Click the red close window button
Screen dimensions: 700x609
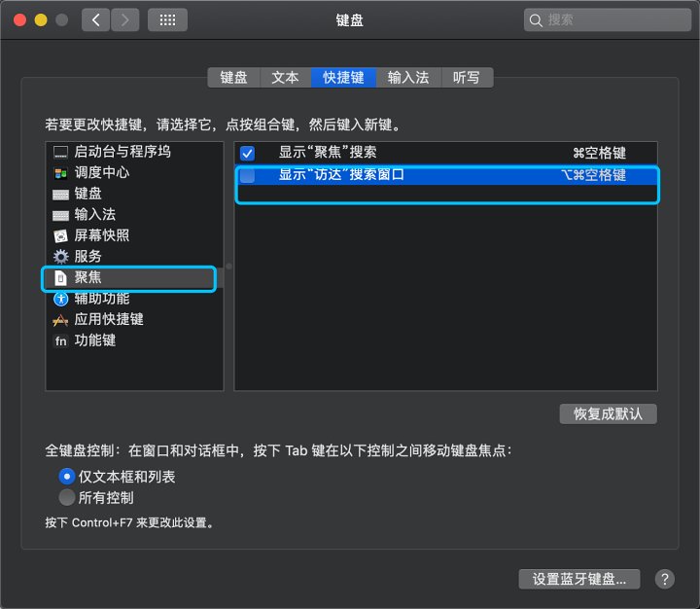[20, 20]
